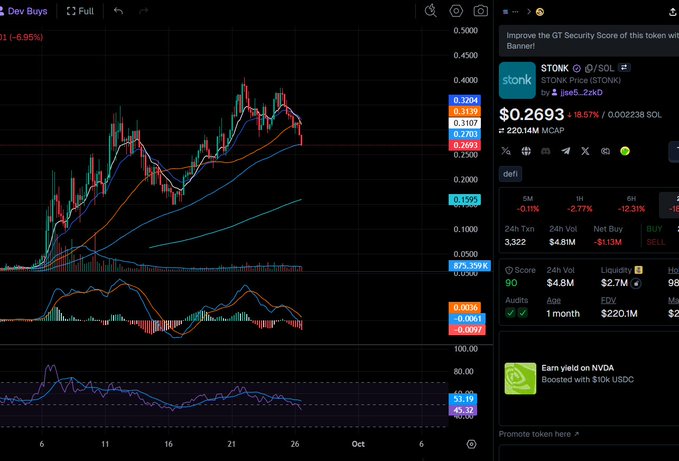
Task: Swap the STONK/SOL pair order
Action: click(624, 68)
